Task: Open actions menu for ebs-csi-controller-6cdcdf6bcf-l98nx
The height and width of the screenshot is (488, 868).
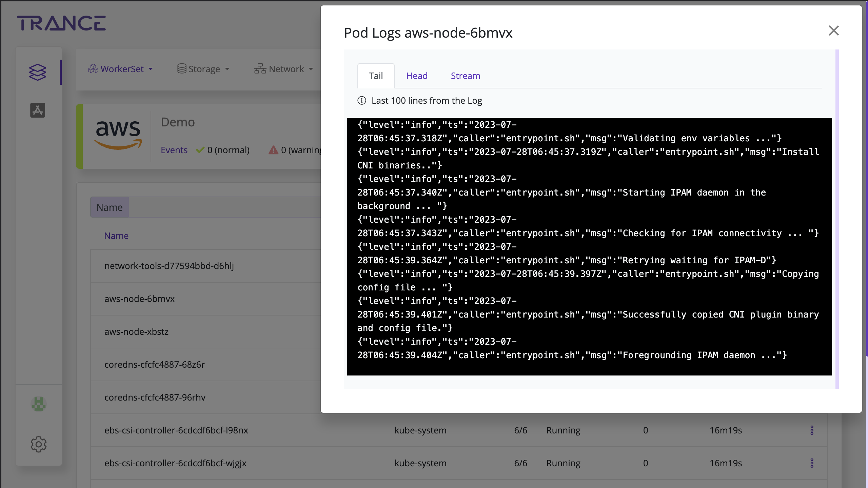Action: click(x=812, y=430)
